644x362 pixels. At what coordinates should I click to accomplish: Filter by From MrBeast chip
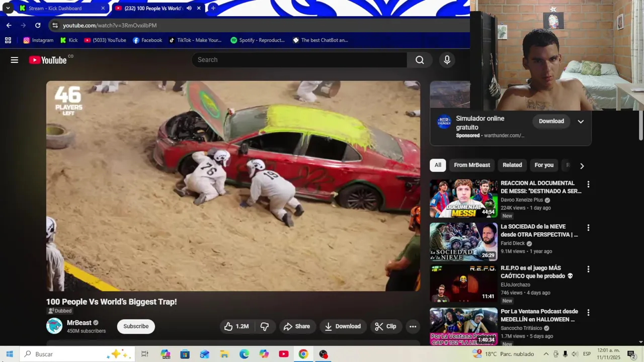tap(472, 165)
